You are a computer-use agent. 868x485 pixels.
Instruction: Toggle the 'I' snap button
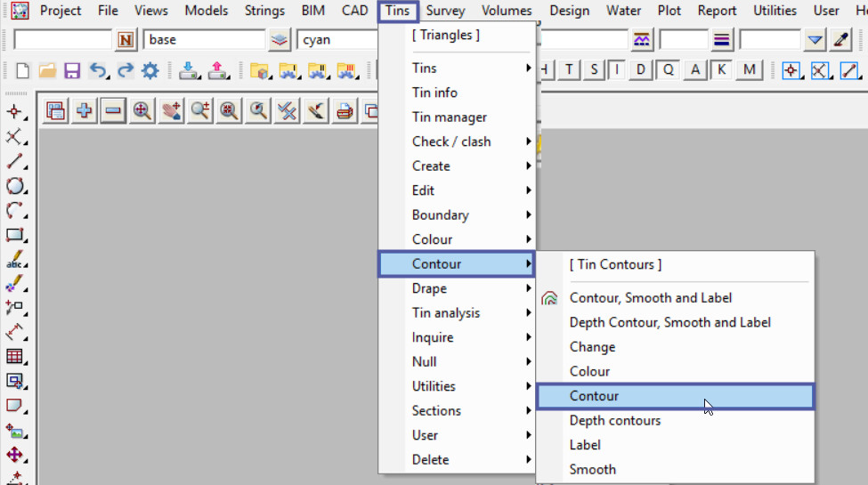pyautogui.click(x=616, y=70)
